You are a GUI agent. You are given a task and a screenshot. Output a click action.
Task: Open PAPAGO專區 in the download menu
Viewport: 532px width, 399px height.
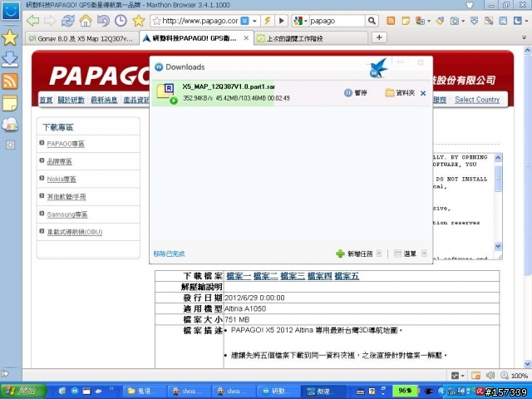[66, 144]
